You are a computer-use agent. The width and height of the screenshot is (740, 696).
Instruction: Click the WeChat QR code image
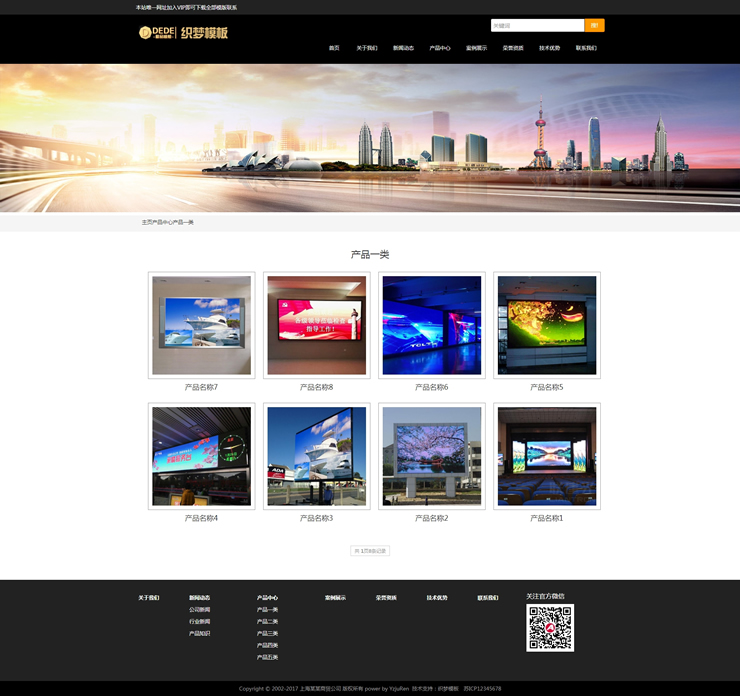coord(550,628)
